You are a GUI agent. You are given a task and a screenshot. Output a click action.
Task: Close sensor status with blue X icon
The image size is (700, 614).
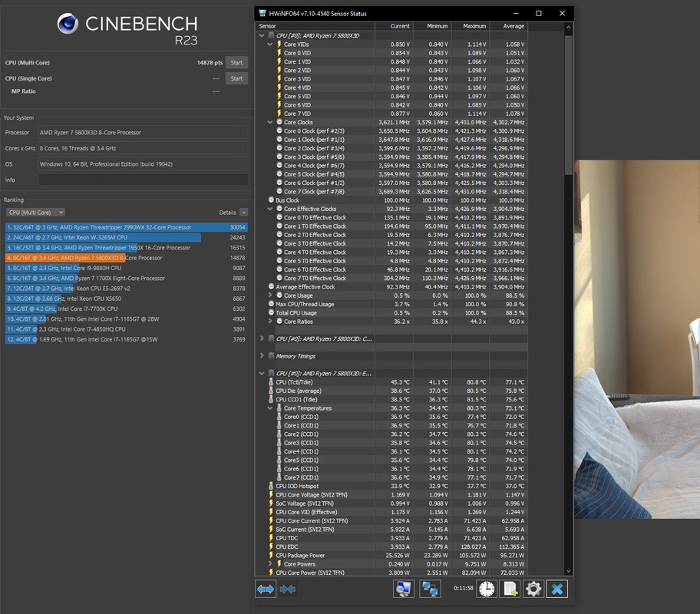tap(557, 589)
